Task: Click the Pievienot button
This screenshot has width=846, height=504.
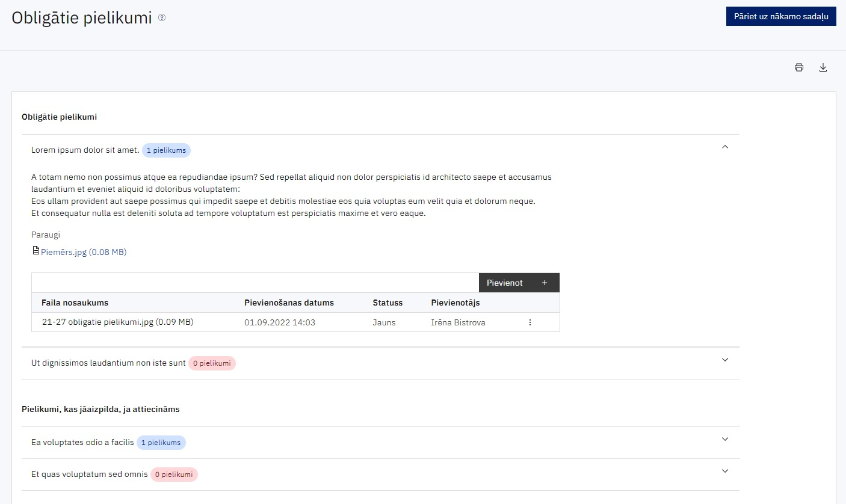Action: 519,283
